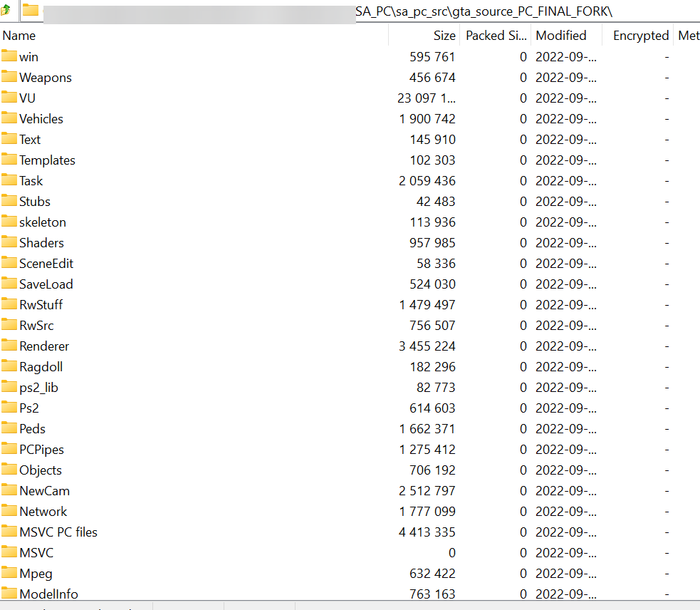Select the SceneEdit folder name
This screenshot has width=700, height=610.
click(x=46, y=263)
